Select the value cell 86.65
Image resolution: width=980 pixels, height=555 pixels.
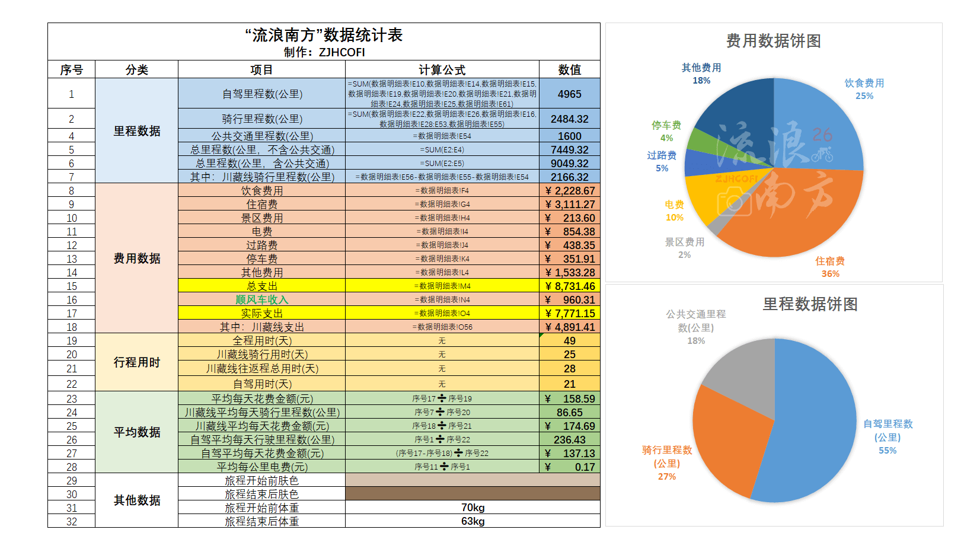point(570,412)
